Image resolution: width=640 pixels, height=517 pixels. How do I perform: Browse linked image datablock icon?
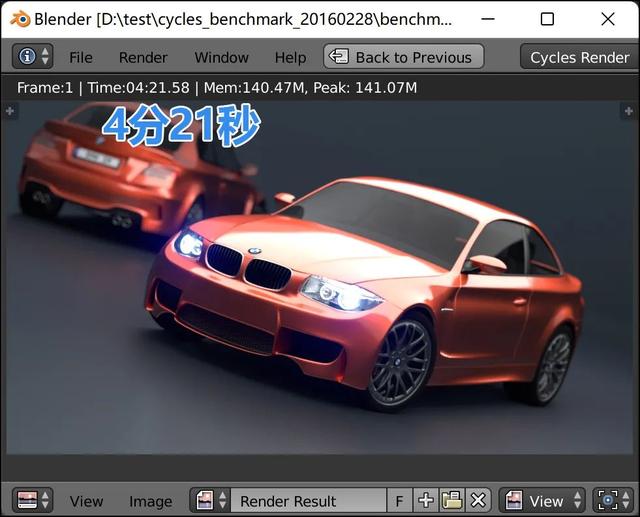pos(210,500)
